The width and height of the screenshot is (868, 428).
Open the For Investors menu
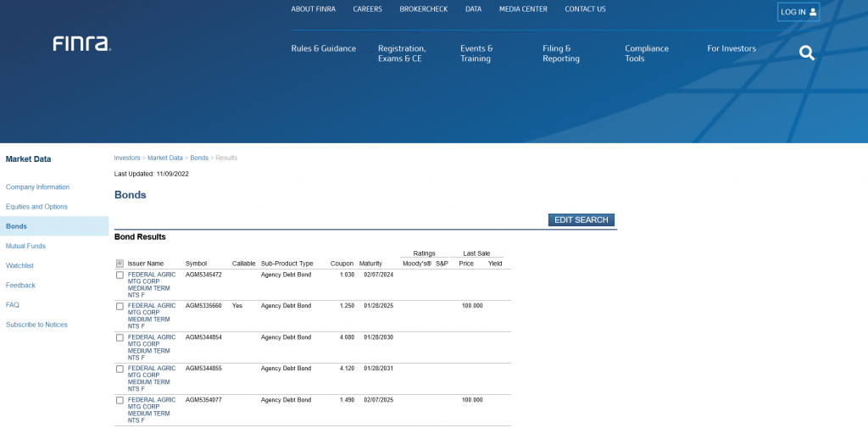732,48
